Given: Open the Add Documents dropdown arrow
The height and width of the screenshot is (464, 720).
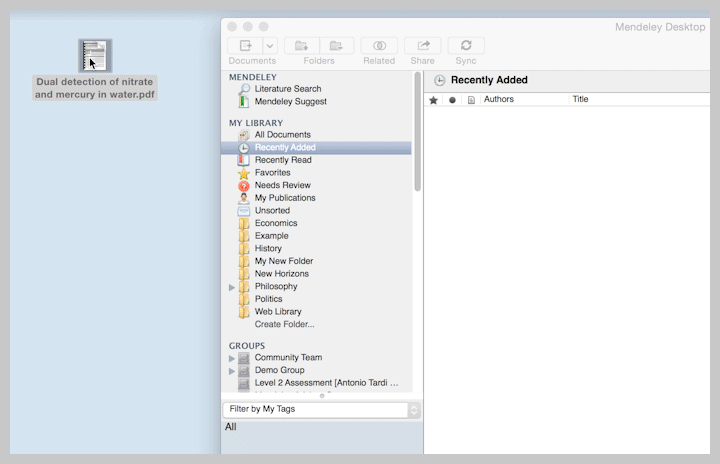Looking at the screenshot, I should 270,45.
